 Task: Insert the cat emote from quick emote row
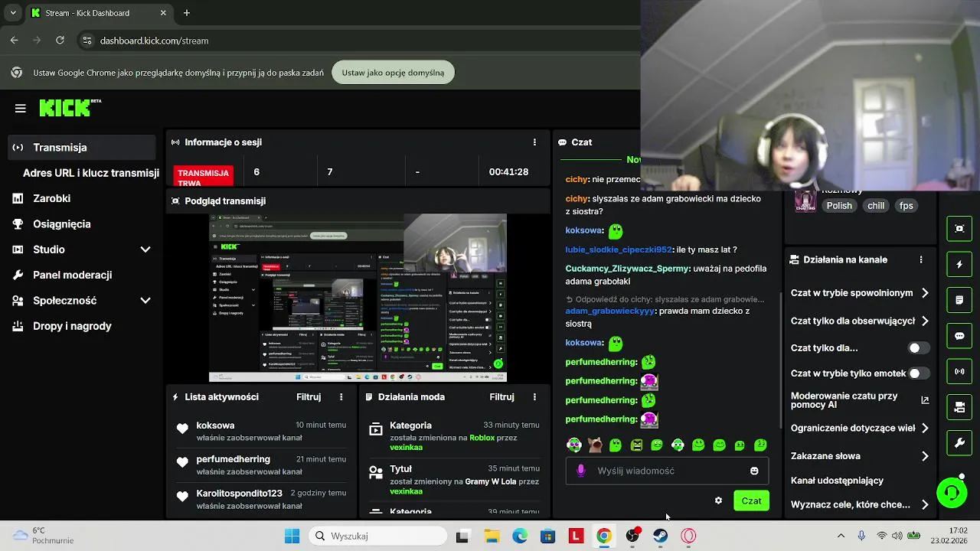(595, 445)
